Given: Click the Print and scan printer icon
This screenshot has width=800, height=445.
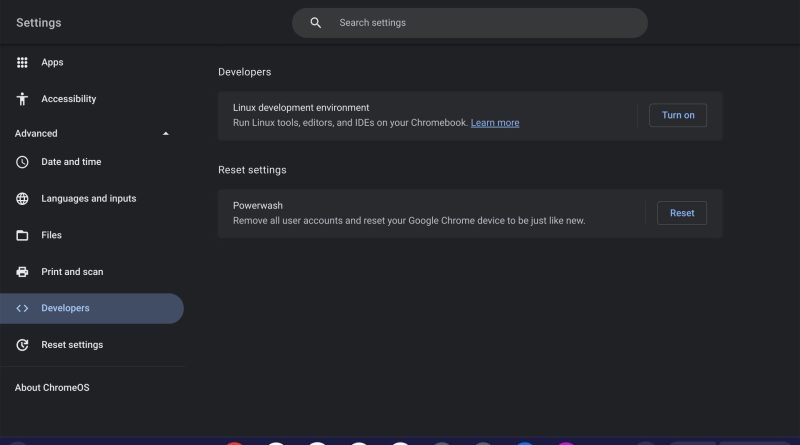Looking at the screenshot, I should tap(22, 271).
